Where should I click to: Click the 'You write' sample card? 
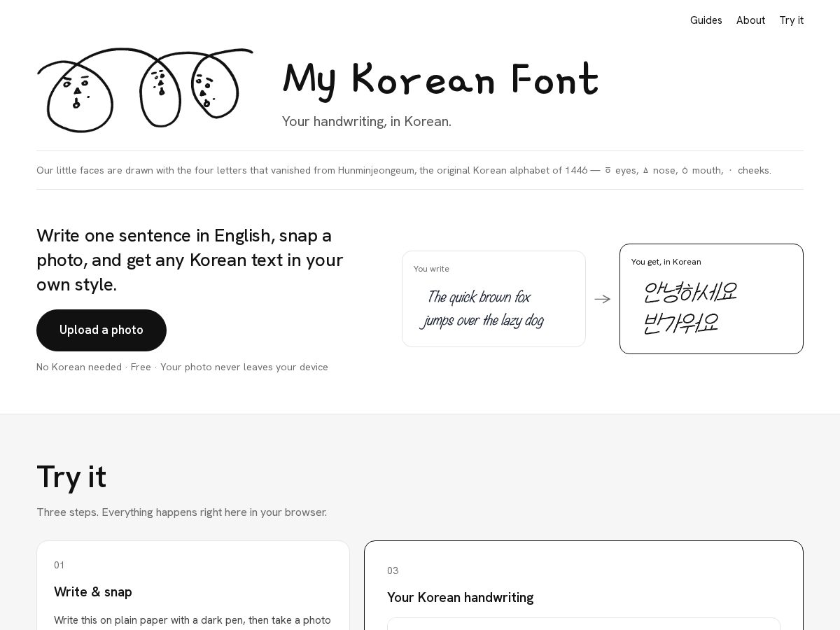point(493,299)
